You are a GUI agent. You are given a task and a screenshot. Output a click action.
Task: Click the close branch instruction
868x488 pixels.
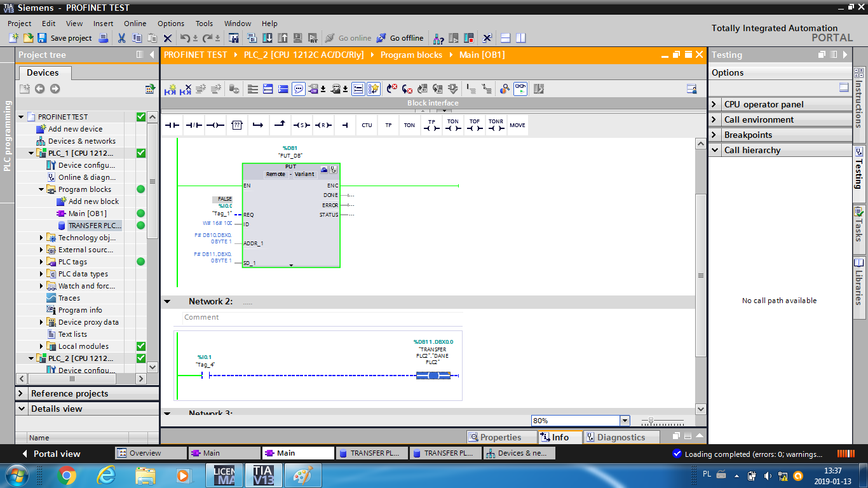(x=280, y=125)
